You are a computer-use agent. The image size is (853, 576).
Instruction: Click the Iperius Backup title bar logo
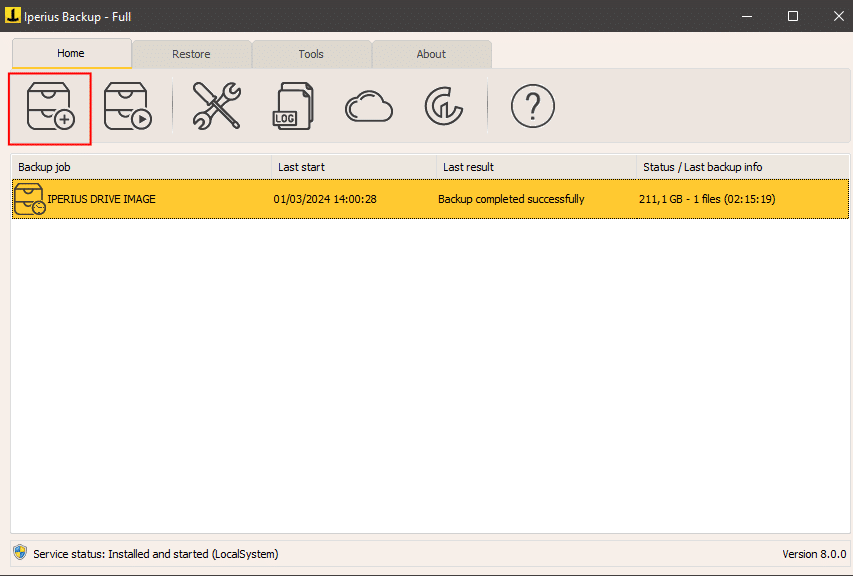[x=15, y=16]
